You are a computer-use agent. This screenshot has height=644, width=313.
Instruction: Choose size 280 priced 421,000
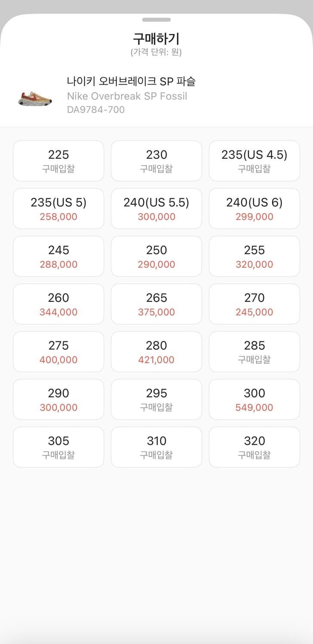click(156, 352)
